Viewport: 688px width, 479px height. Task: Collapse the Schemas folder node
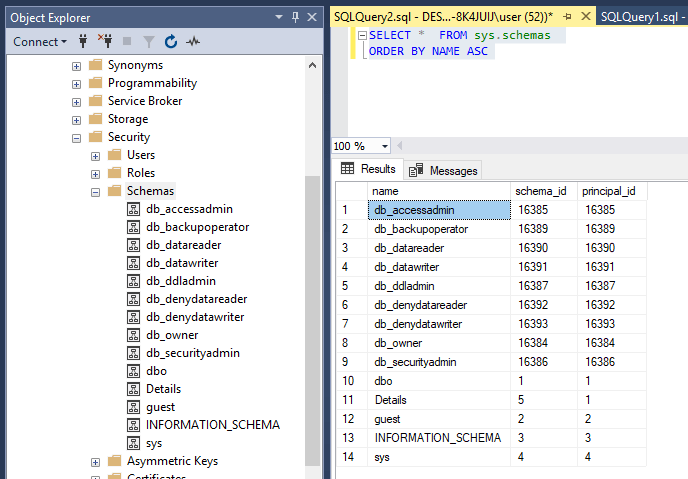(x=95, y=191)
